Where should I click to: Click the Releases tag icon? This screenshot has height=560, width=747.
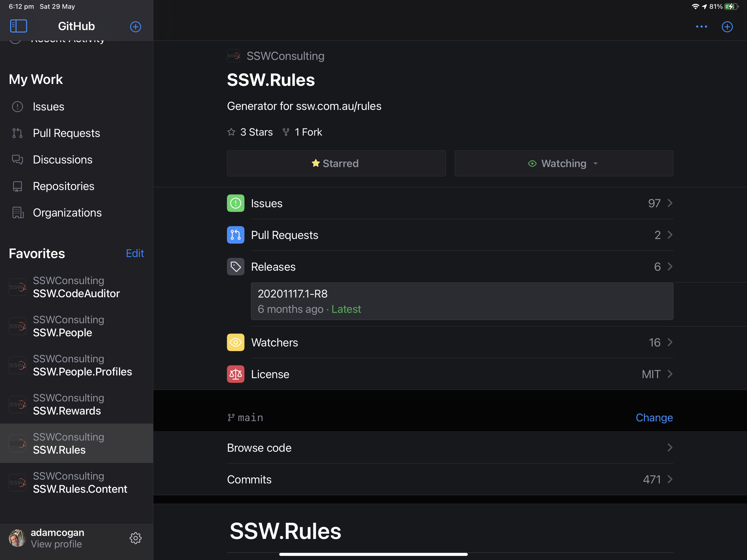click(x=235, y=267)
